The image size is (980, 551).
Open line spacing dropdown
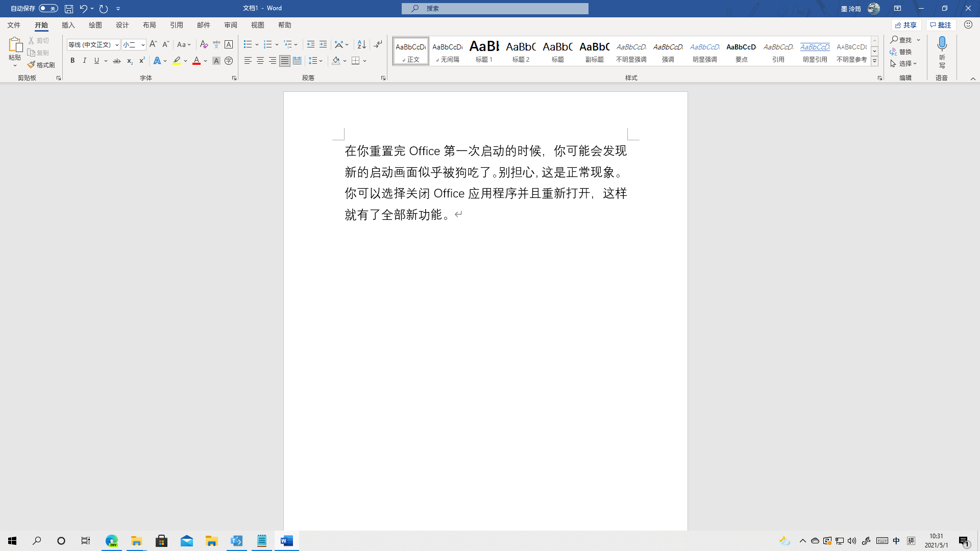click(x=321, y=61)
